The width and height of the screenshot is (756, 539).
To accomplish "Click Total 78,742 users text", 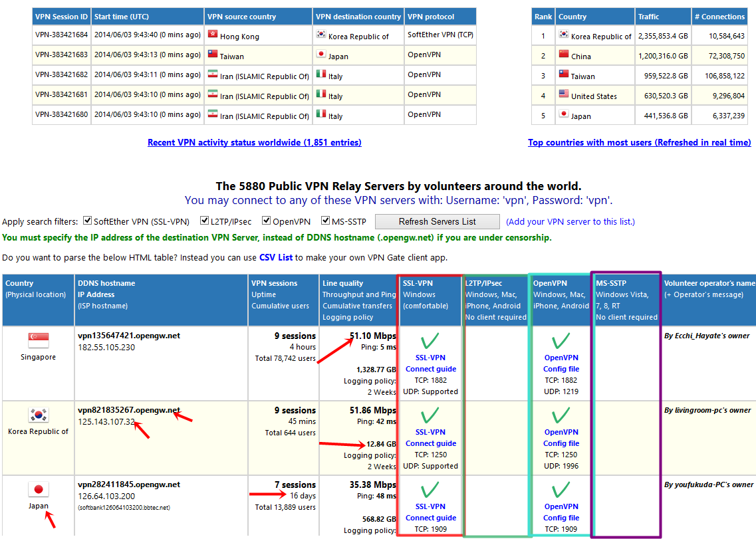I will tap(285, 358).
